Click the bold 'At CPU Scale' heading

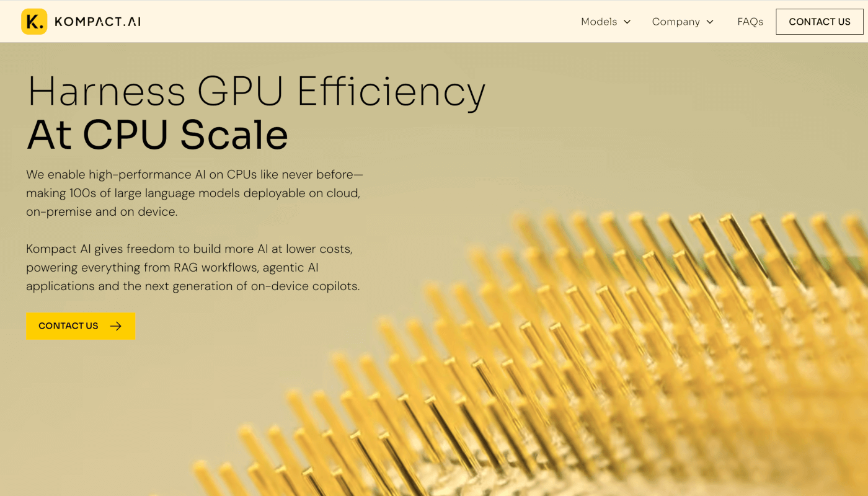click(x=157, y=135)
